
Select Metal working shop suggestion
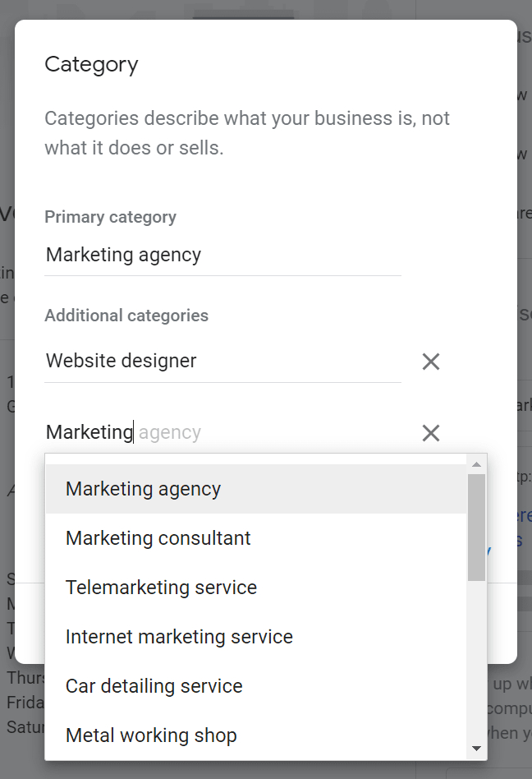pos(256,735)
